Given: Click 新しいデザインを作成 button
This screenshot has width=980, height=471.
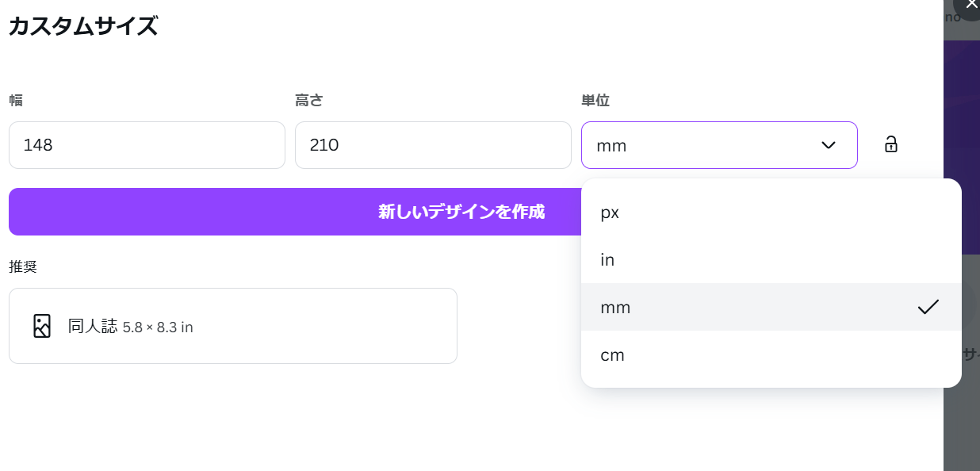Looking at the screenshot, I should tap(461, 212).
